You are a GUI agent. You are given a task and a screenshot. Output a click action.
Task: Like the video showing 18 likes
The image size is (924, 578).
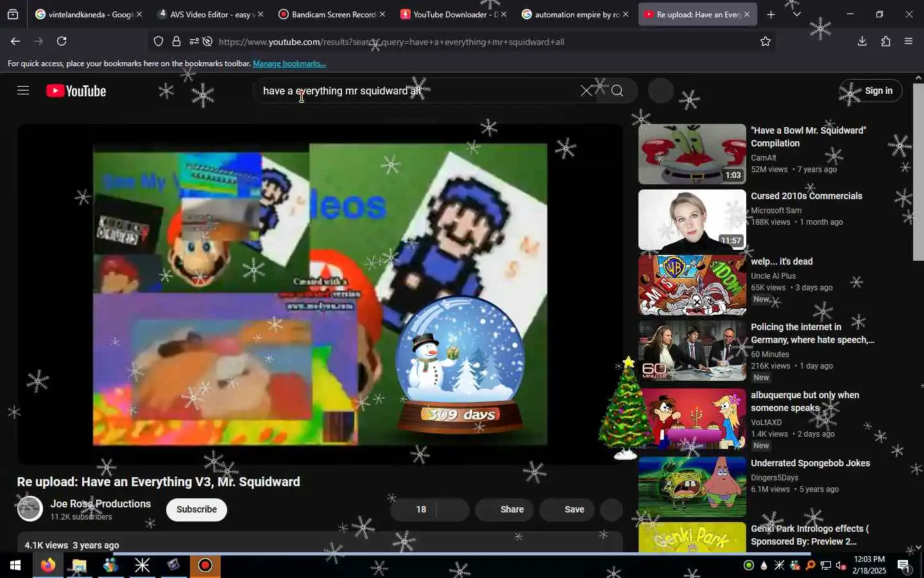point(413,509)
